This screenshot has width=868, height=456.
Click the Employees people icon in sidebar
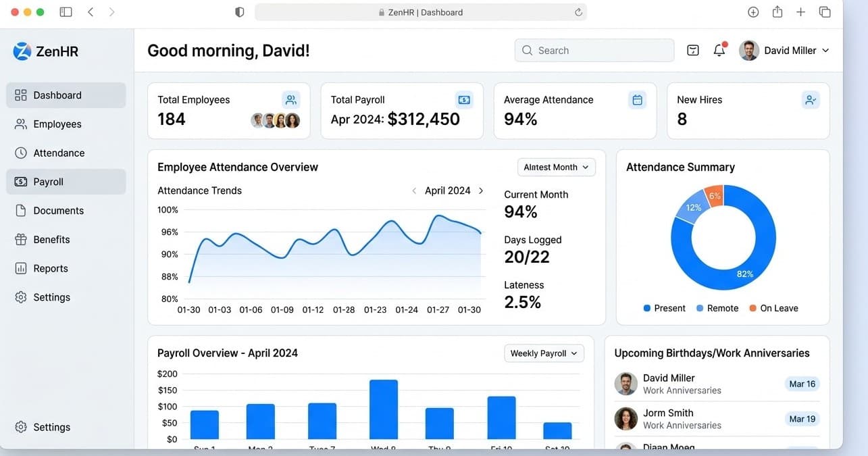click(x=21, y=124)
